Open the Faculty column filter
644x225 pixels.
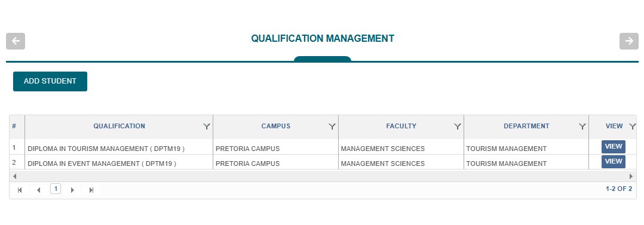pyautogui.click(x=458, y=127)
